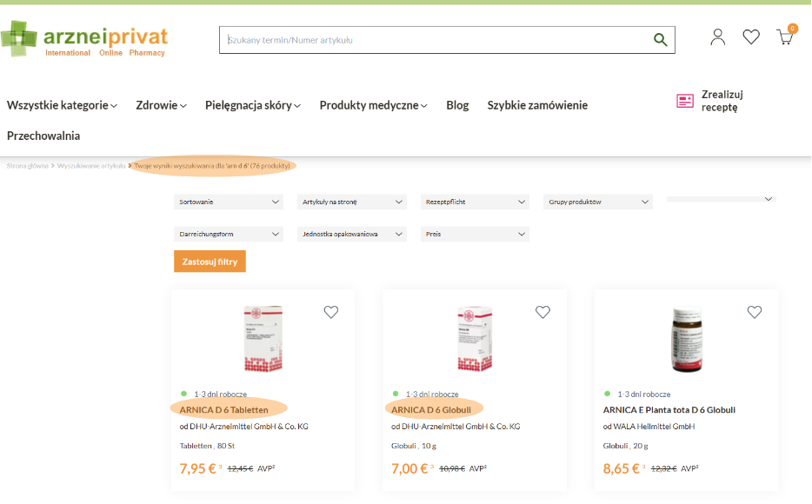Click the Zrealizuj receptę prescription icon
This screenshot has height=504, width=812.
pyautogui.click(x=685, y=101)
